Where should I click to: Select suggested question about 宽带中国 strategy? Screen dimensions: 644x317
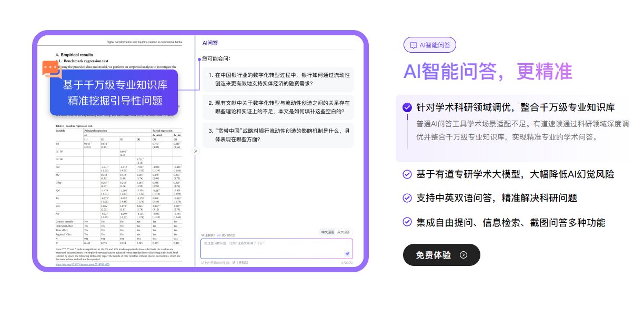[x=278, y=135]
